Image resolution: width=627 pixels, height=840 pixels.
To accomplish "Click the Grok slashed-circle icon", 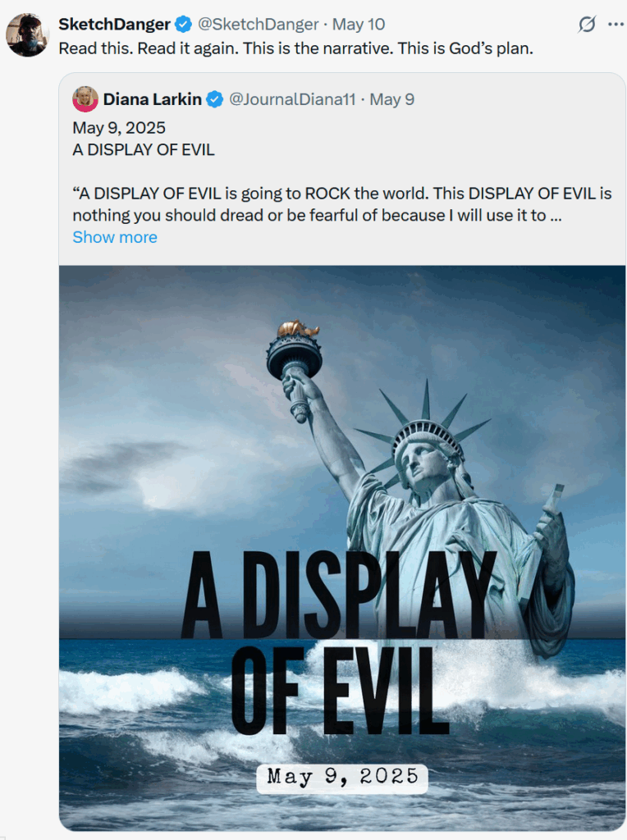I will (x=587, y=24).
